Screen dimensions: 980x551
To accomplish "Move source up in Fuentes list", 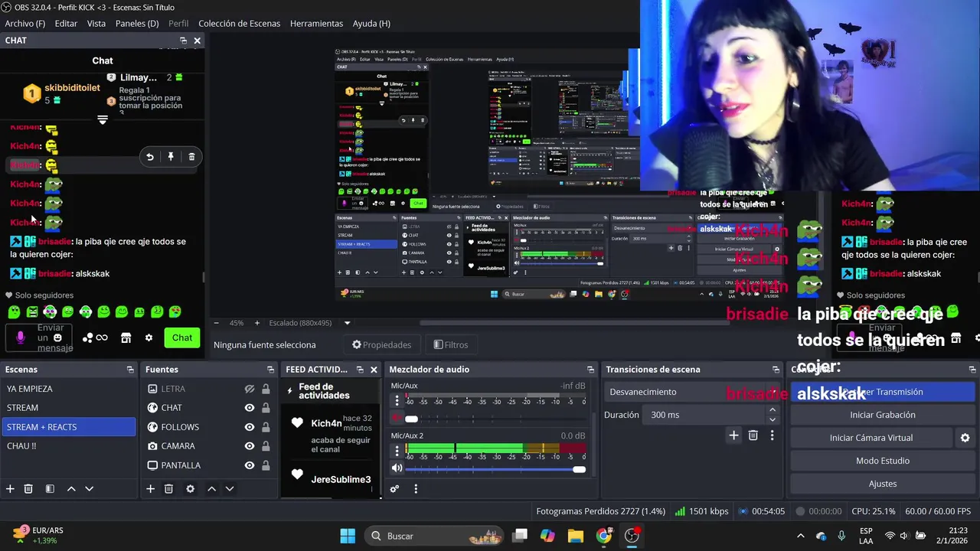I will (211, 489).
